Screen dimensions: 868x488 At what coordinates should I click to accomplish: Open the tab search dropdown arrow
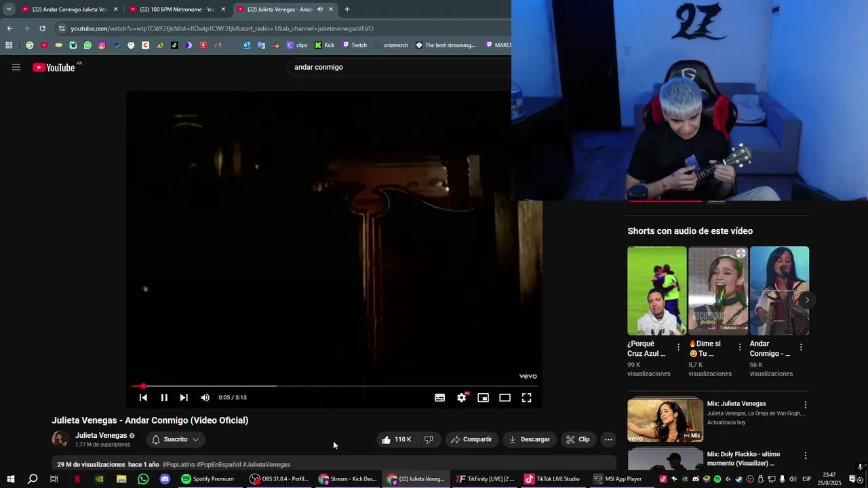coord(9,9)
